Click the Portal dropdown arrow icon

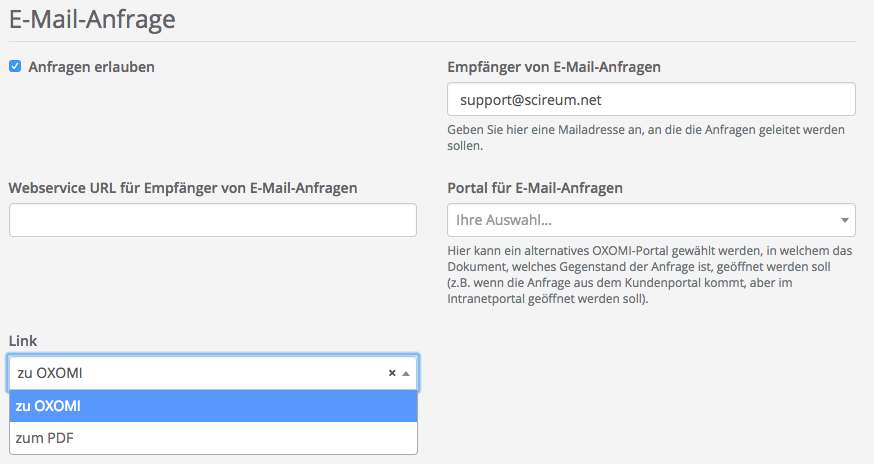click(844, 220)
